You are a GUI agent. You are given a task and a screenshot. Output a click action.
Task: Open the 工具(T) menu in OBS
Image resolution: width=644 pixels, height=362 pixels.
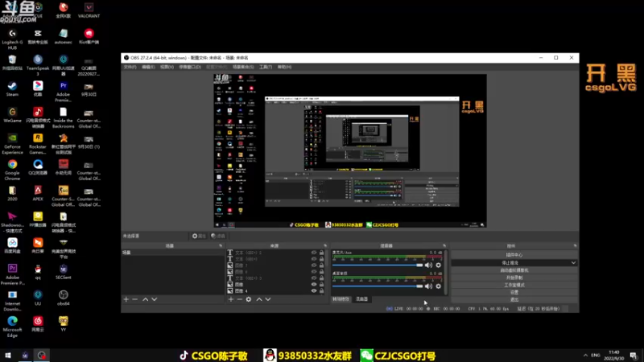[x=266, y=67]
